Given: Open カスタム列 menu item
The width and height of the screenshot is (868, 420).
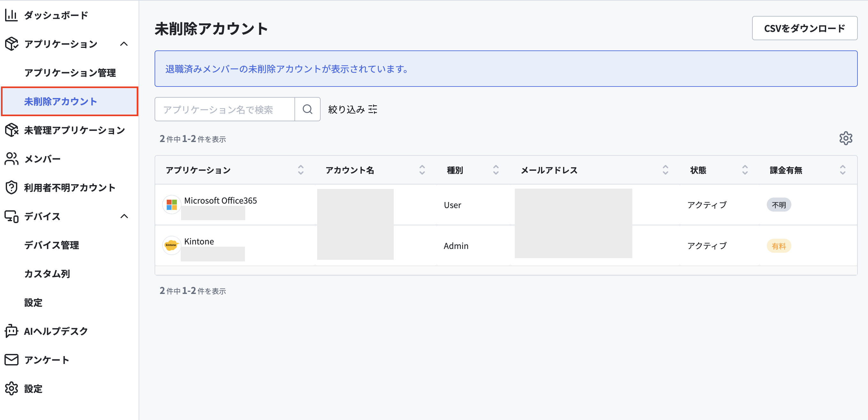Looking at the screenshot, I should click(x=47, y=274).
